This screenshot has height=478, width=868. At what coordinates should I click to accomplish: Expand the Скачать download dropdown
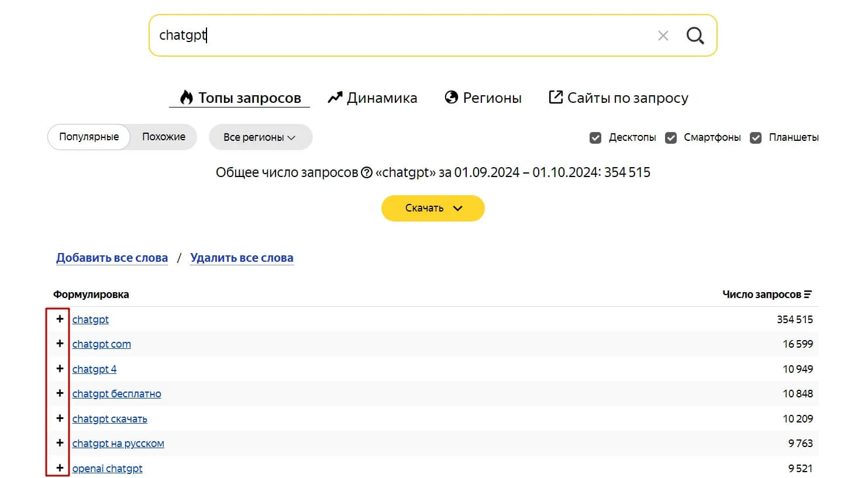(433, 208)
